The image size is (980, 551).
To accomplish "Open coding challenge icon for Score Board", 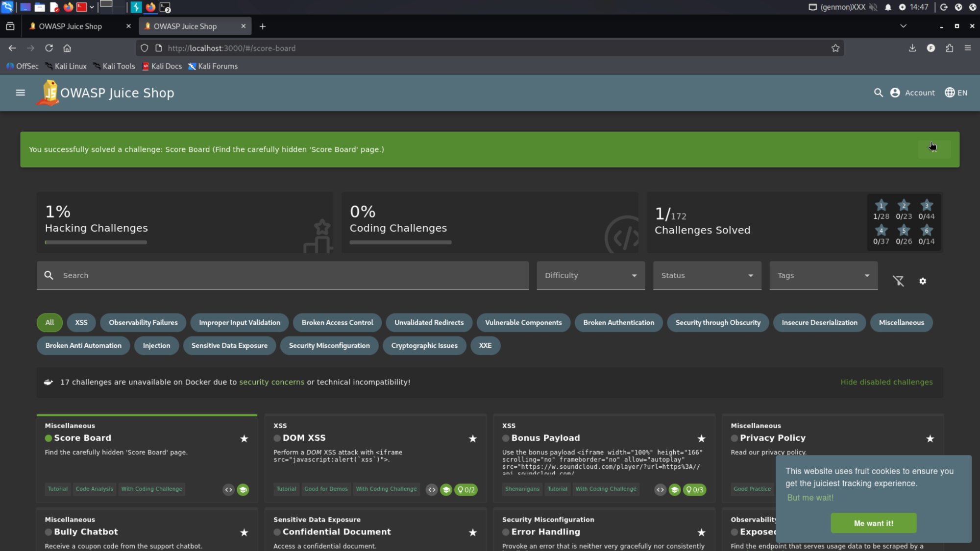I will coord(228,489).
